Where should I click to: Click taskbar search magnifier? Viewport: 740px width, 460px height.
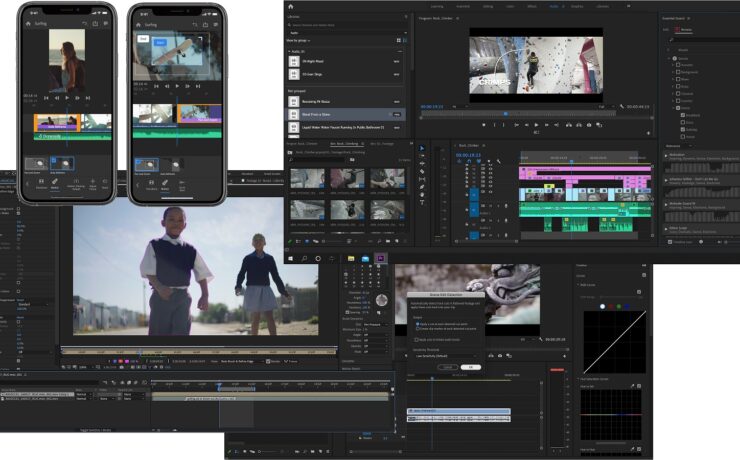(x=304, y=259)
